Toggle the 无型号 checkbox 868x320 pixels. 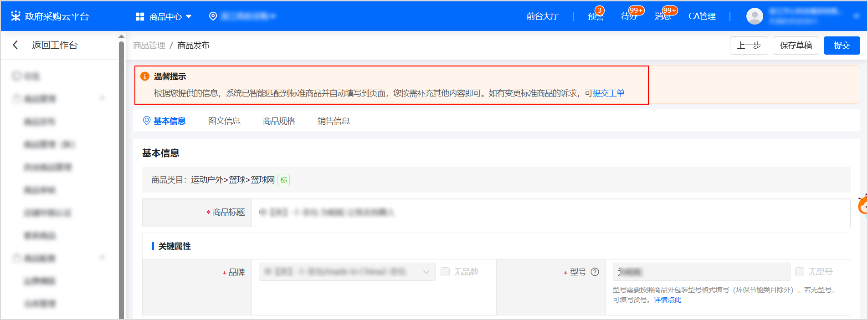pos(800,272)
